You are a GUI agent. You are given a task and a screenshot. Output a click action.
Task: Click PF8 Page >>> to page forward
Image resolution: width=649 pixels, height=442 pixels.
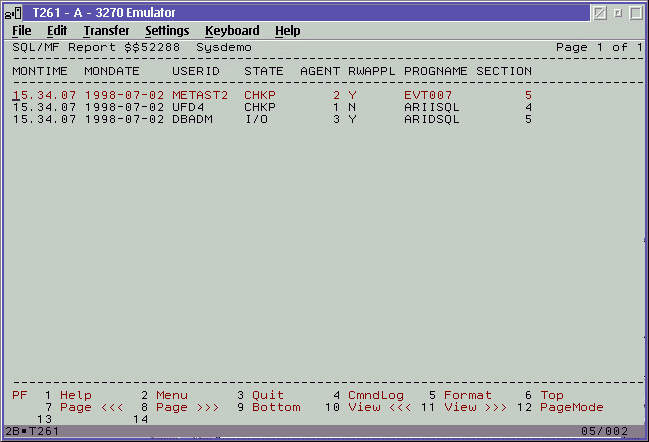click(171, 408)
